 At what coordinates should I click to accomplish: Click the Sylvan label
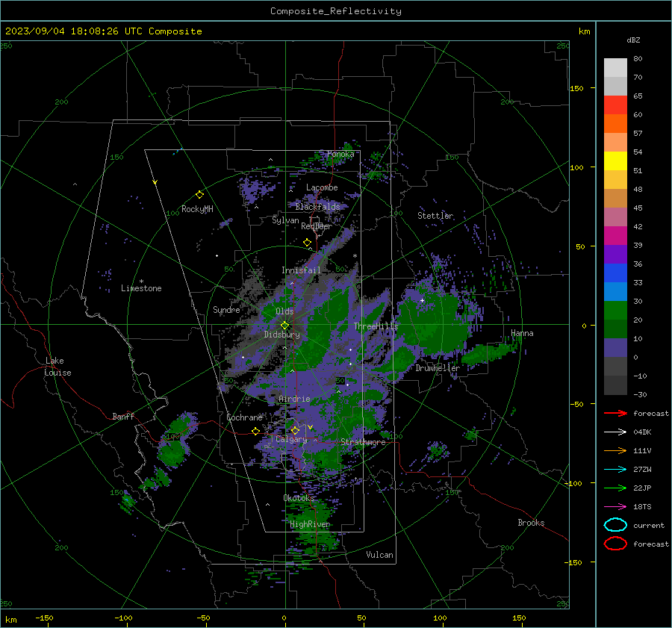pos(285,220)
